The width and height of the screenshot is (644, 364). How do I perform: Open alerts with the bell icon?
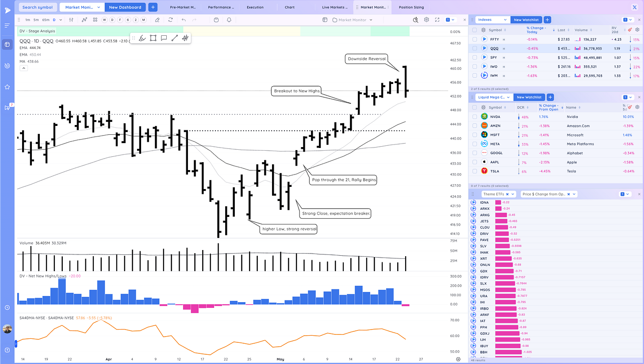pos(229,20)
